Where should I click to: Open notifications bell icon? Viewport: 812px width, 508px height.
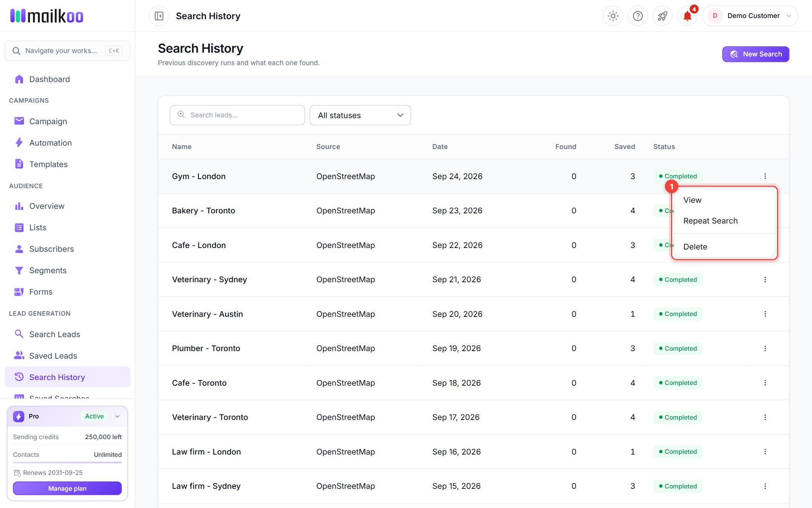pyautogui.click(x=687, y=16)
